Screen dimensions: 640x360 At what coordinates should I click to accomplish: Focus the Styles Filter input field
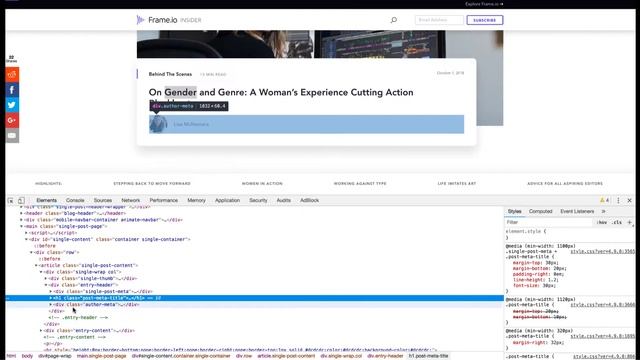[x=549, y=222]
